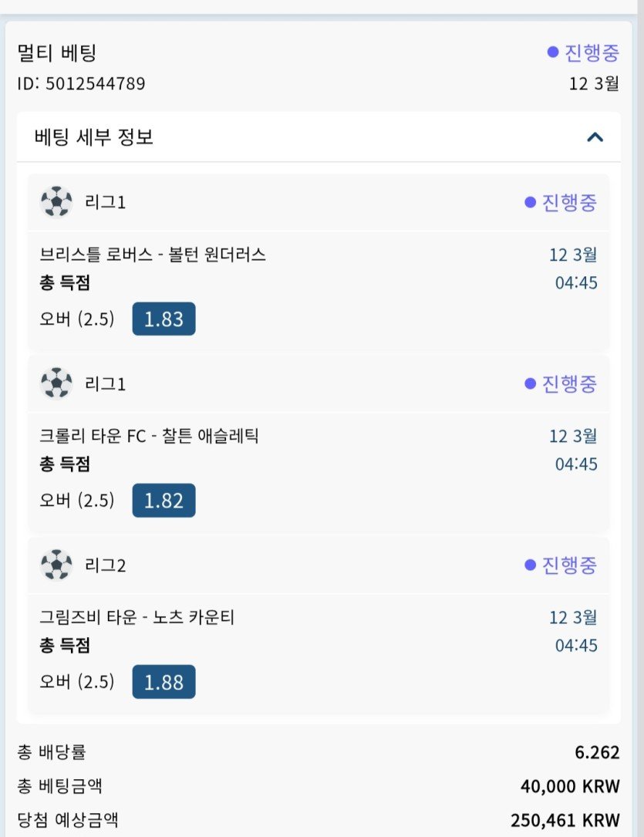This screenshot has width=644, height=837.
Task: Open the 크롤리 타운 FC - 찰튼 애슬레틱 match
Action: (x=149, y=436)
